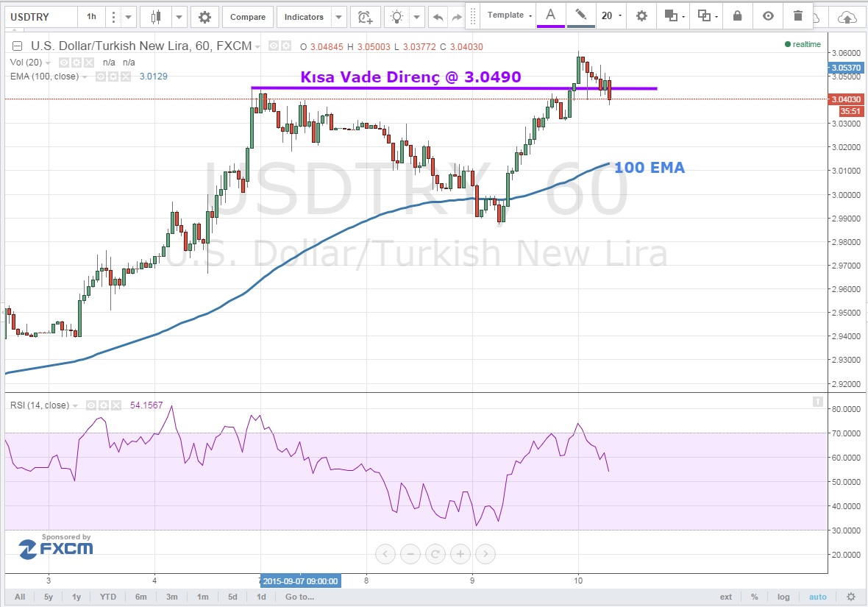
Task: Open chart properties gear in top toolbar
Action: [204, 16]
